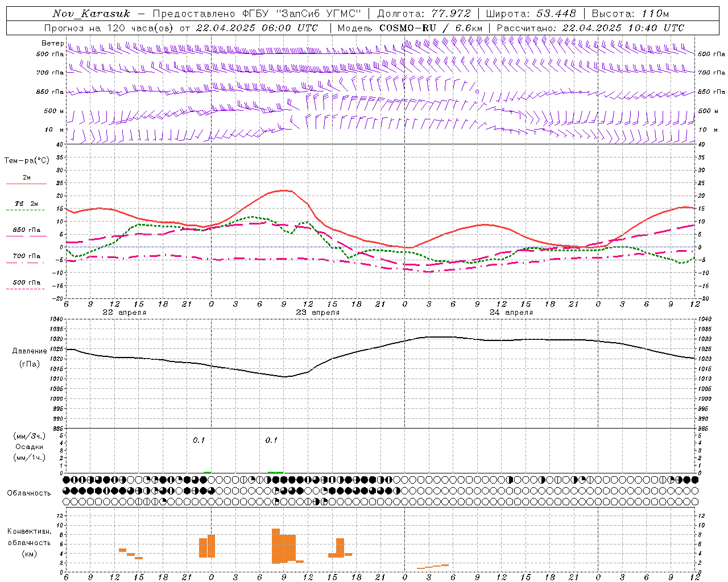Click the 22 апреля date label
This screenshot has height=582, width=728.
point(125,313)
